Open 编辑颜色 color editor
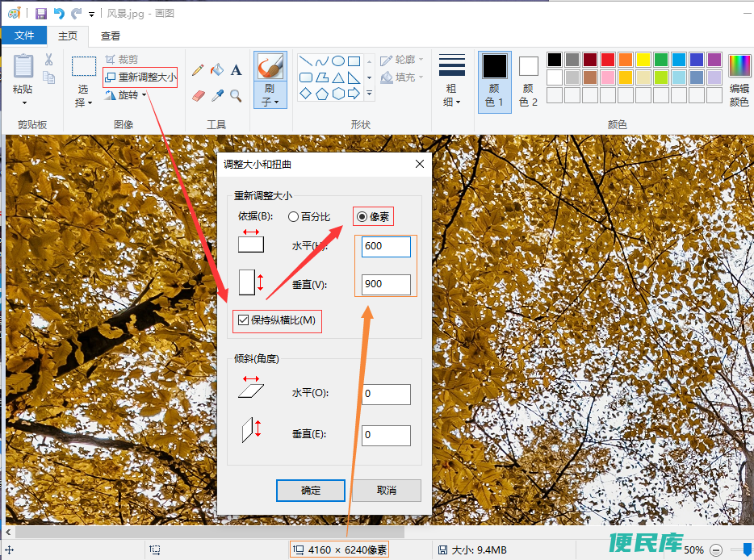 point(739,80)
